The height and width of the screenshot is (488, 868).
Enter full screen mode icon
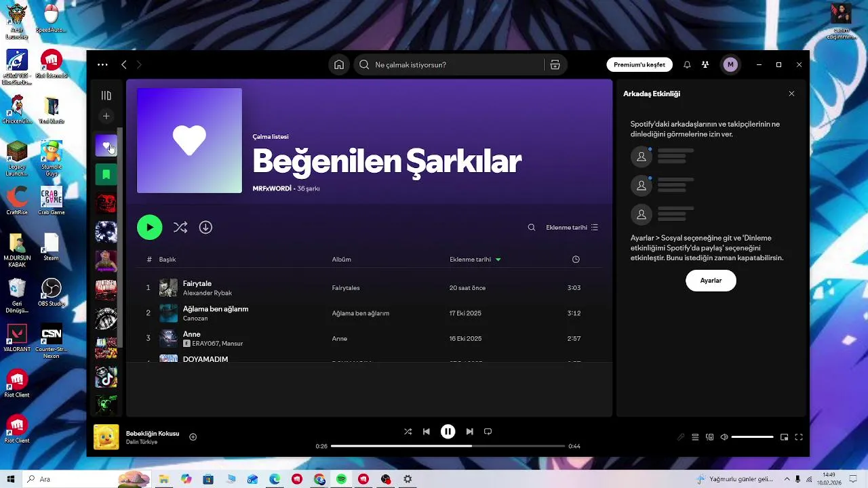tap(799, 437)
